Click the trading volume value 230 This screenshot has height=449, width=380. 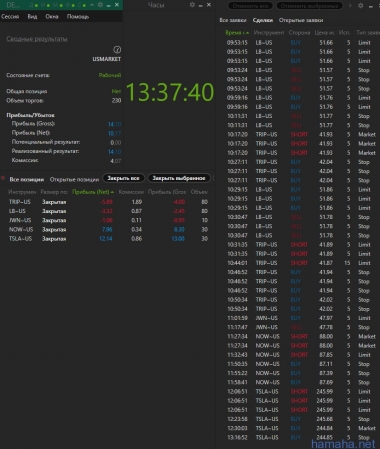[x=116, y=100]
